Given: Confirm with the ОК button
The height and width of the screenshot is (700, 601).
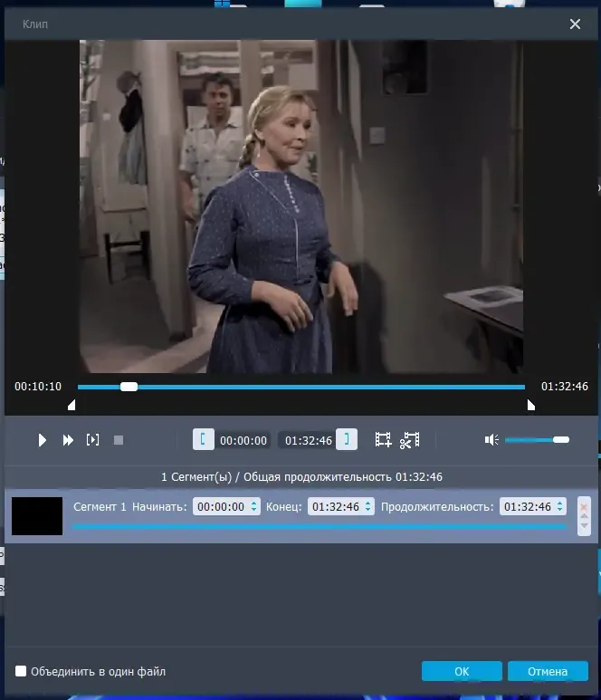Looking at the screenshot, I should [462, 671].
